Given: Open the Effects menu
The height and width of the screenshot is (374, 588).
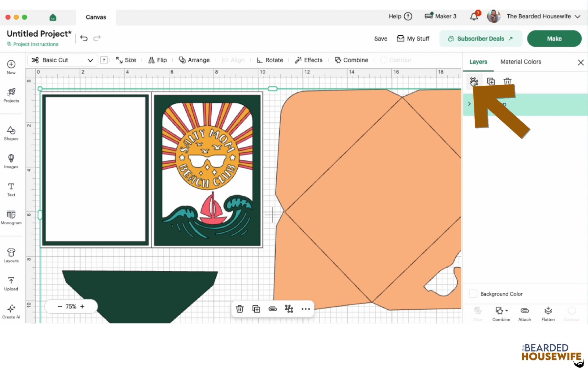Looking at the screenshot, I should (309, 60).
